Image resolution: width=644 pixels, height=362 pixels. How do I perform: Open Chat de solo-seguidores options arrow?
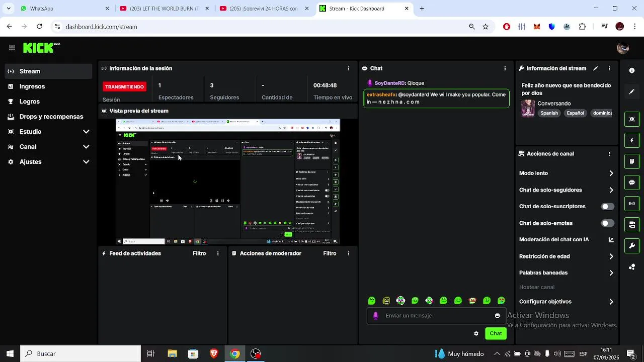point(611,190)
